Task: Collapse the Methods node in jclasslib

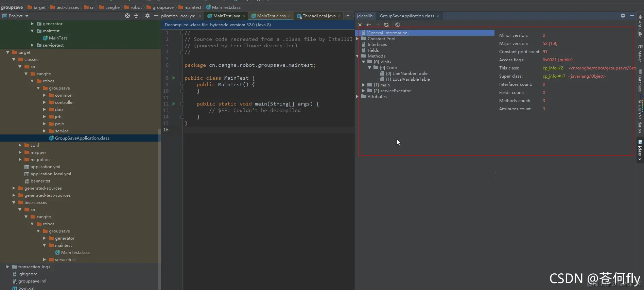Action: coord(358,56)
